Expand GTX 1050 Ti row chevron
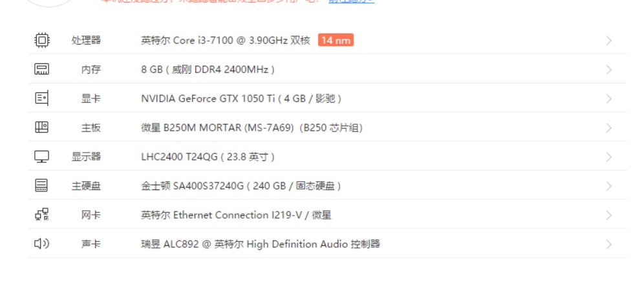The width and height of the screenshot is (644, 282). [x=608, y=99]
